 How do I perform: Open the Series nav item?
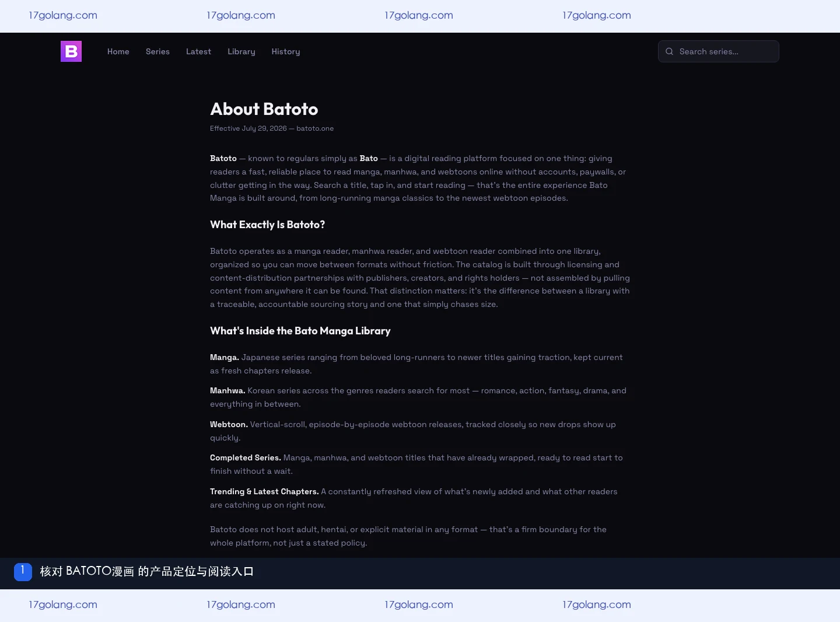157,51
